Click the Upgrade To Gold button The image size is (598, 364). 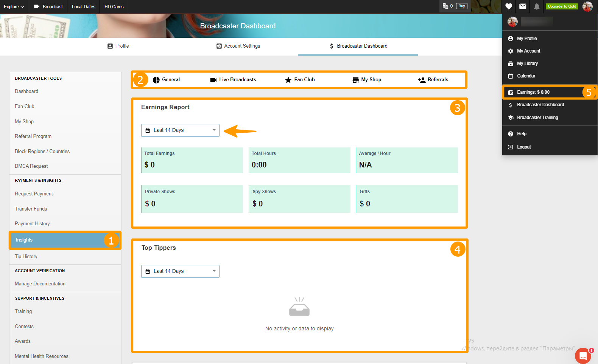click(x=562, y=6)
